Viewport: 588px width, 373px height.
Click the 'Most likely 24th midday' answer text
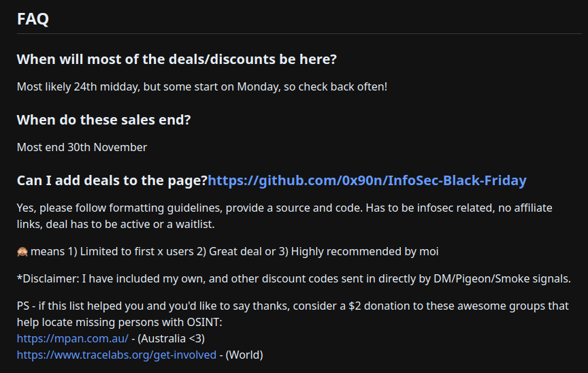tap(201, 87)
